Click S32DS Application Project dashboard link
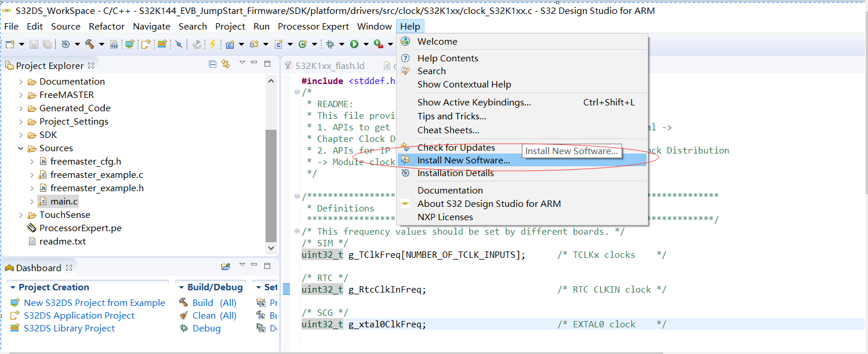Screen dimensions: 868x354 coord(79,316)
